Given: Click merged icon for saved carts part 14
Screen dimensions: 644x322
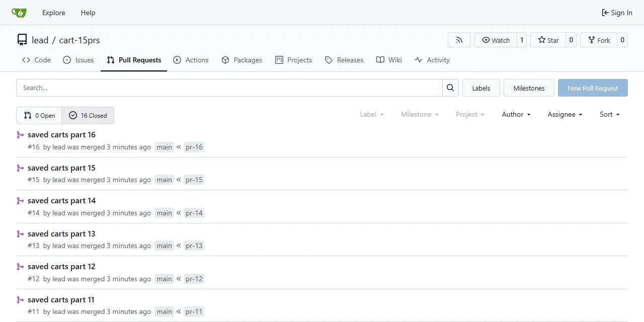Looking at the screenshot, I should pos(20,201).
